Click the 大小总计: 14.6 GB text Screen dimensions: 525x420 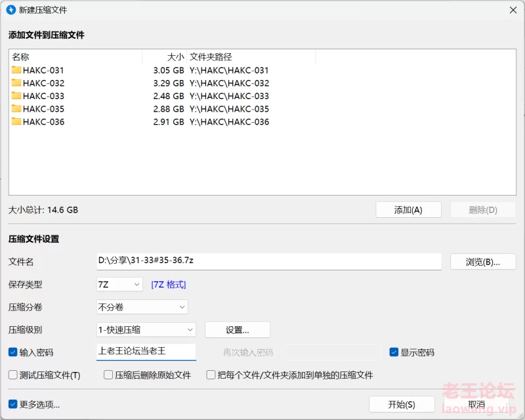pyautogui.click(x=43, y=210)
